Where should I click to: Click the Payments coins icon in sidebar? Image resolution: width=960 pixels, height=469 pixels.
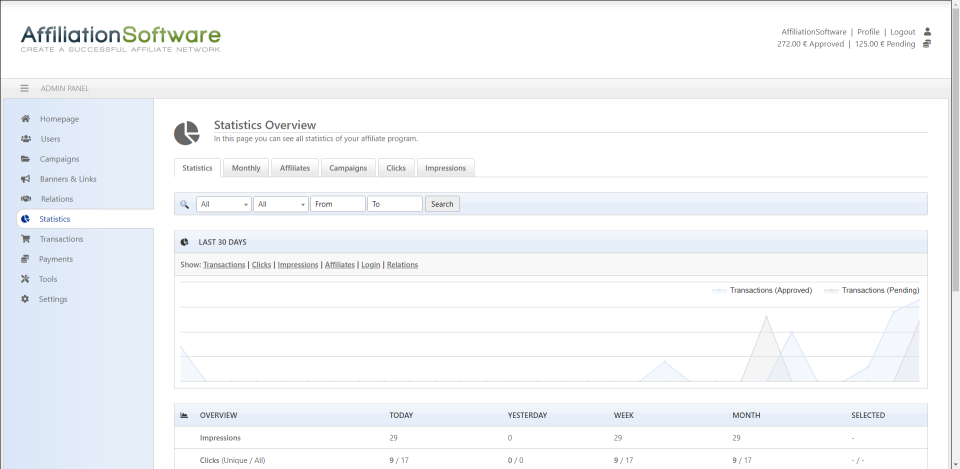tap(25, 259)
